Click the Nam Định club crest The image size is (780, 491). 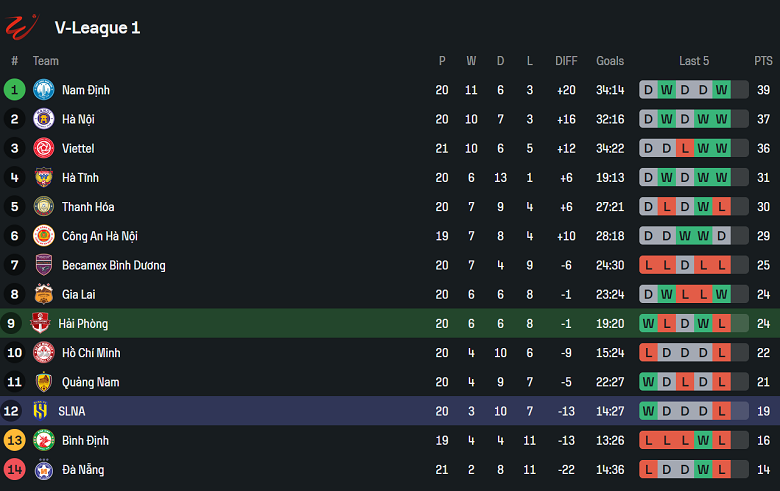coord(43,90)
